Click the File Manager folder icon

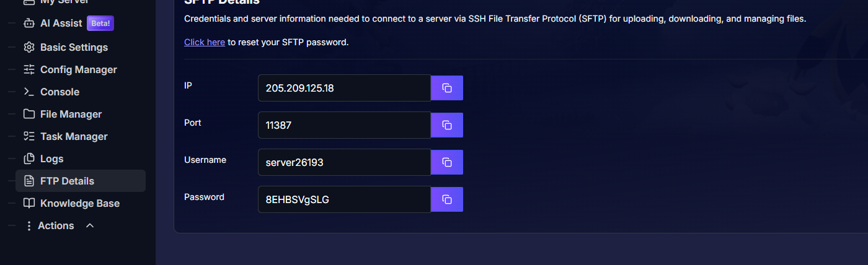pos(29,114)
